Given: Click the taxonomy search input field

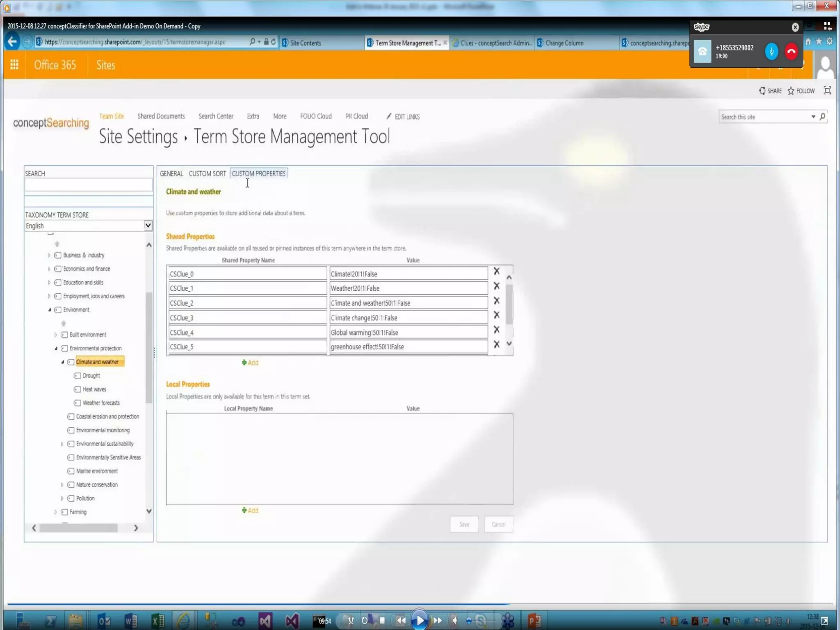Looking at the screenshot, I should pos(88,185).
